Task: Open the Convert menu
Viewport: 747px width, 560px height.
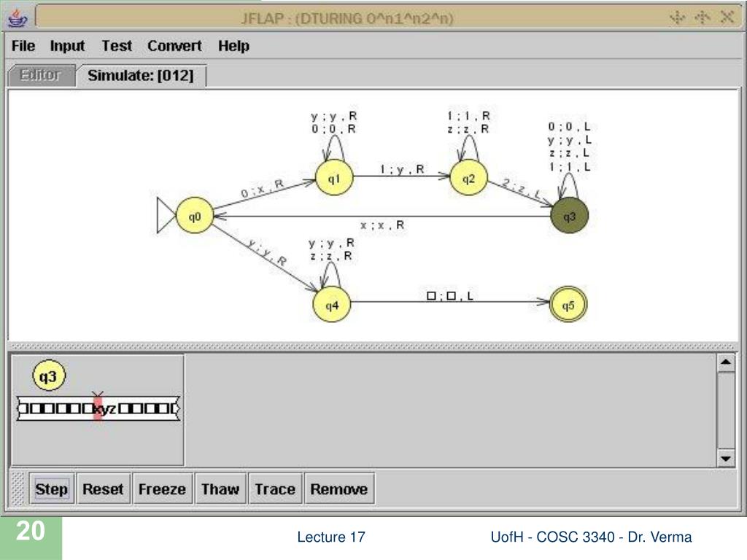Action: 174,46
